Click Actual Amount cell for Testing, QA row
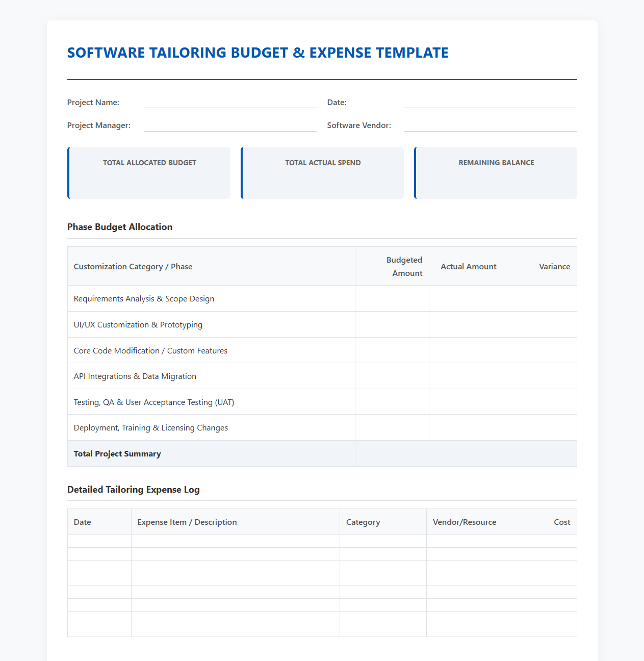Screen dimensions: 644x661 click(x=466, y=402)
